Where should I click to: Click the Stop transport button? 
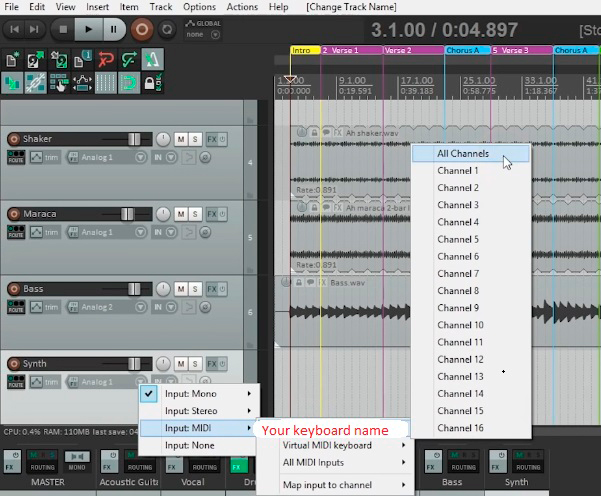63,30
